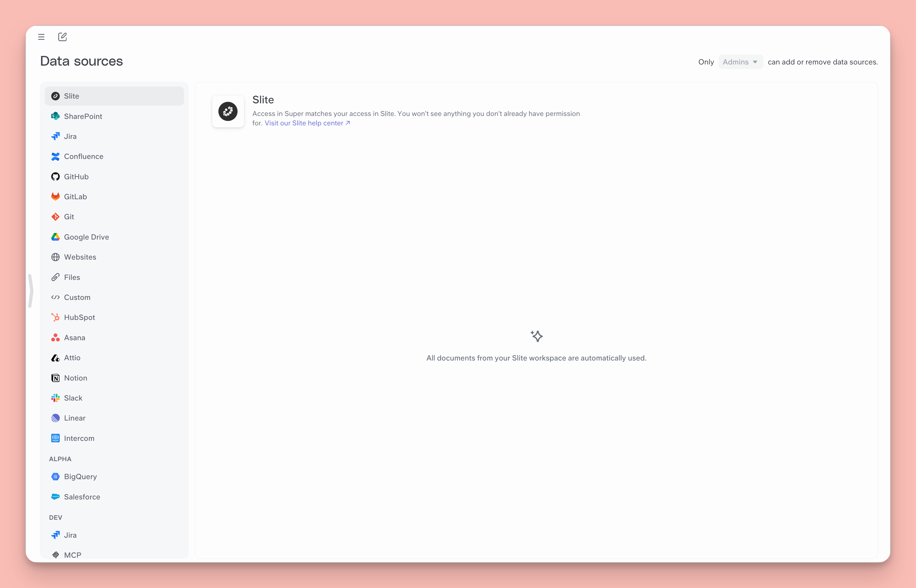This screenshot has width=916, height=588.
Task: Click the Slite icon in the sidebar list
Action: click(x=55, y=96)
